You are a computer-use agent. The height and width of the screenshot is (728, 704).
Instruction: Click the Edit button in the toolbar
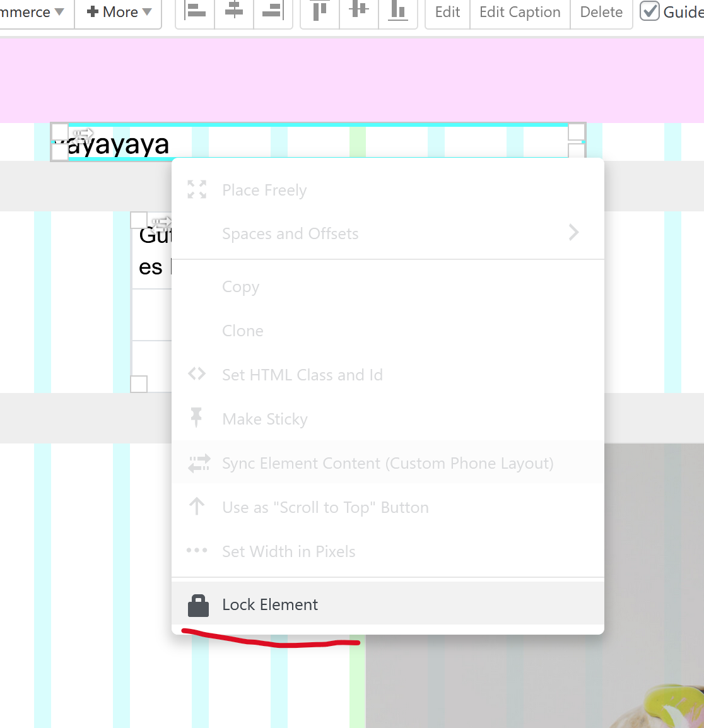pyautogui.click(x=447, y=12)
